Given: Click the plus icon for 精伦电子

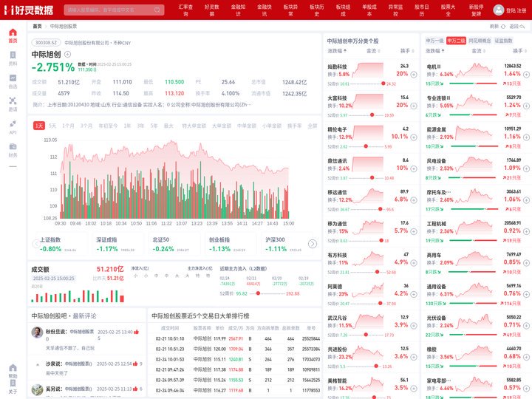Looking at the screenshot, I should 414,137.
